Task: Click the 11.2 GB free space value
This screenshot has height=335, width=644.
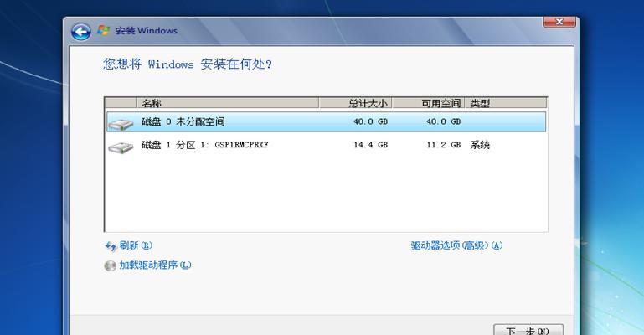Action: [x=443, y=145]
